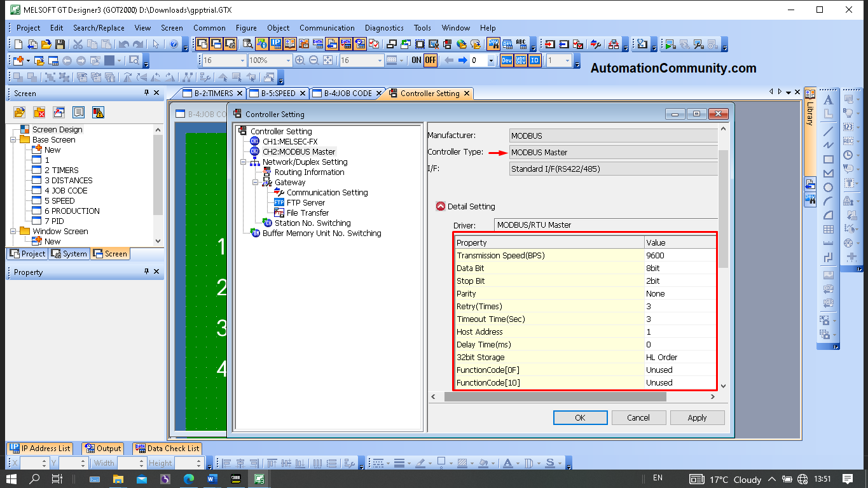Select the Circle figure tool
This screenshot has width=868, height=488.
[829, 186]
